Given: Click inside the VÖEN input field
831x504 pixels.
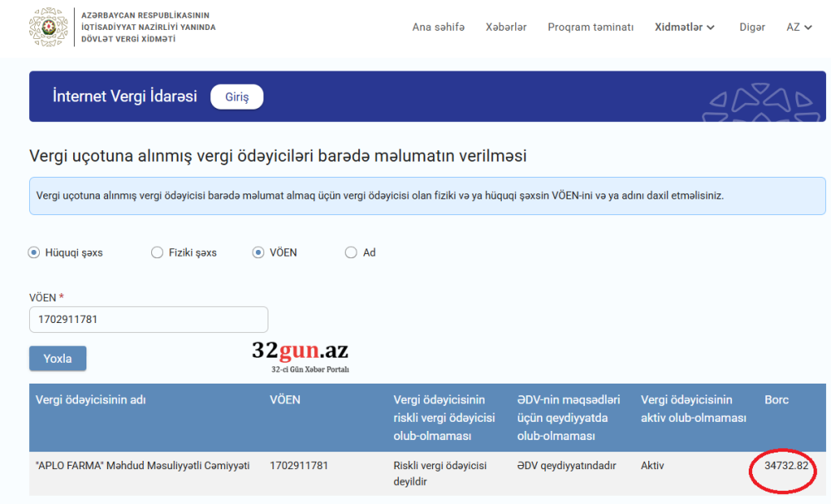Looking at the screenshot, I should click(148, 319).
